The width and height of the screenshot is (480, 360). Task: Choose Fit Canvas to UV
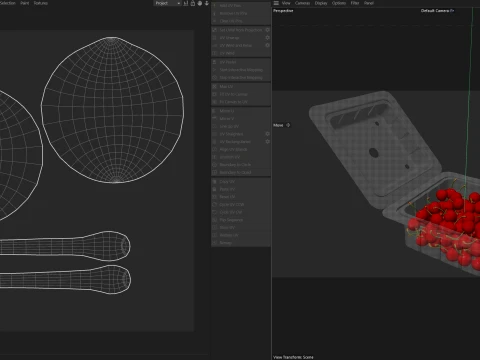[241, 102]
